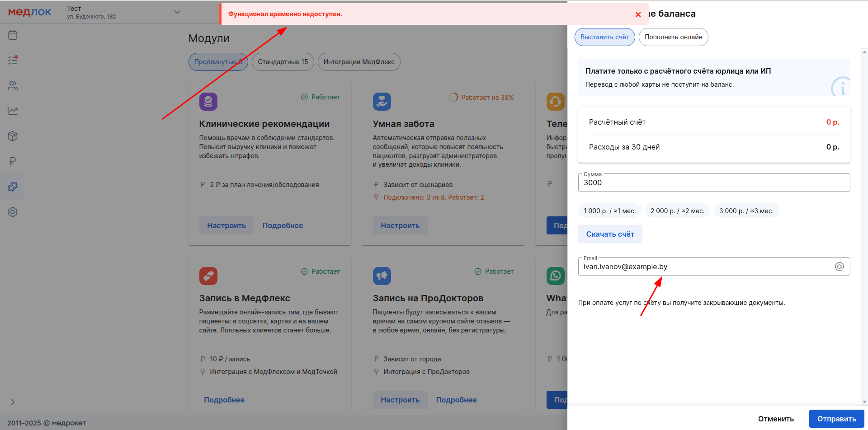Open the settings gear sidebar icon
The width and height of the screenshot is (868, 430).
click(x=13, y=212)
